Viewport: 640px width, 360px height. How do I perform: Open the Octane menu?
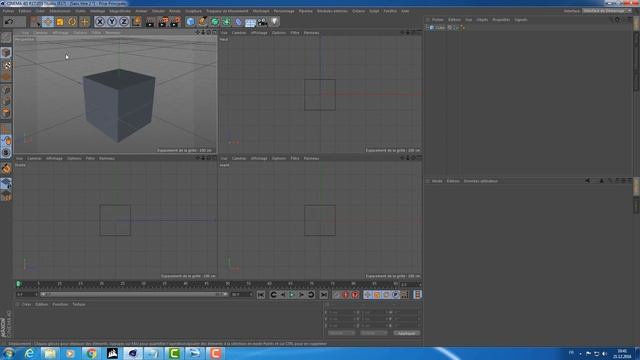tap(358, 11)
